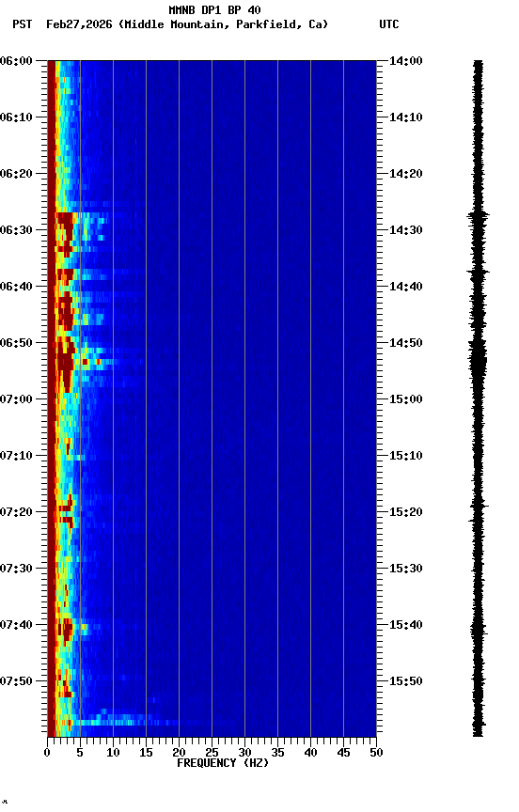Image resolution: width=519 pixels, height=812 pixels.
Task: Click the UTC time label '14:40'
Action: pos(405,287)
